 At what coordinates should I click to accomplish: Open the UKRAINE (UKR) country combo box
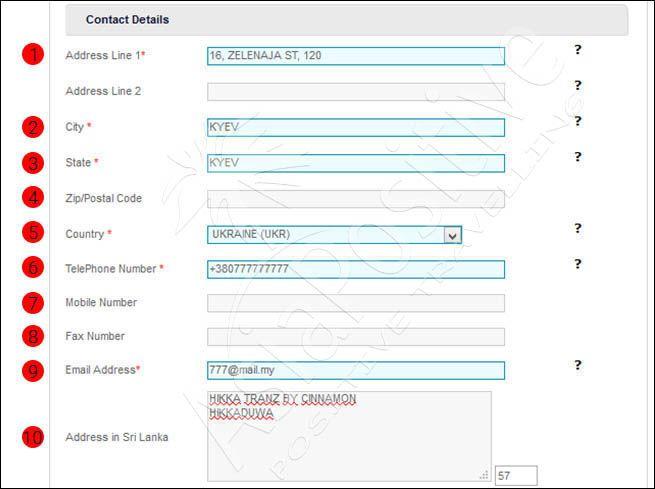334,235
